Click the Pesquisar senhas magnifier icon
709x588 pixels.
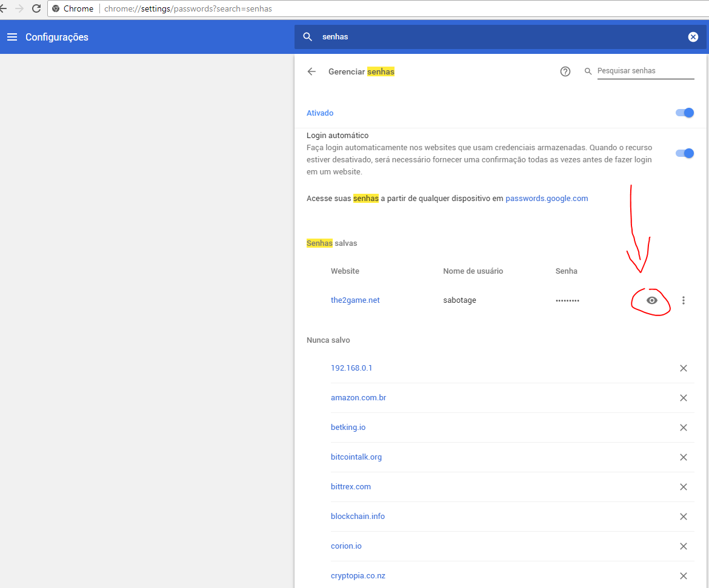(588, 71)
